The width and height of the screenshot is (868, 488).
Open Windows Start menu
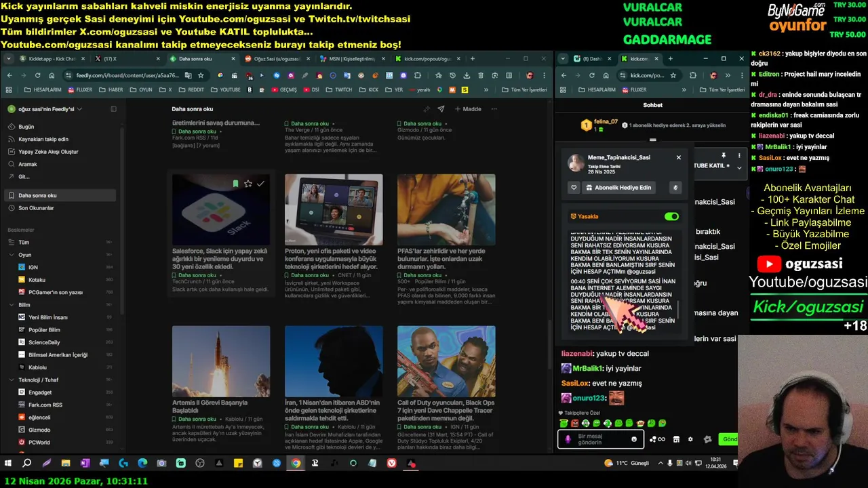point(8,463)
